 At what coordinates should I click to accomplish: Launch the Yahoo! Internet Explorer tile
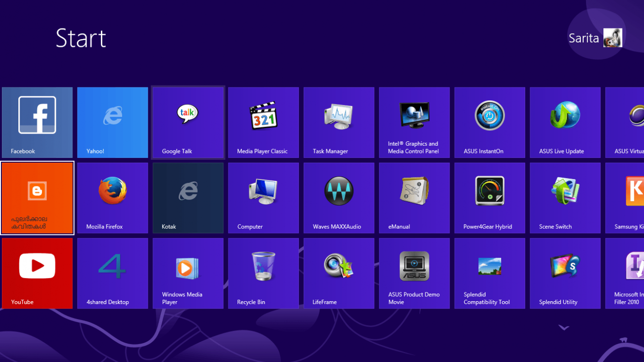click(x=112, y=123)
